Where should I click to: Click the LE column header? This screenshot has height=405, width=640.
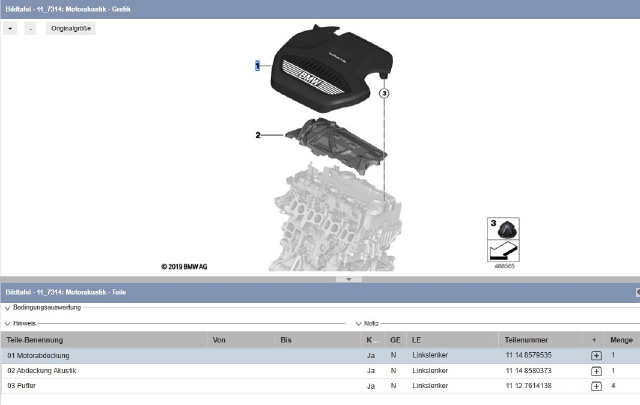click(452, 340)
